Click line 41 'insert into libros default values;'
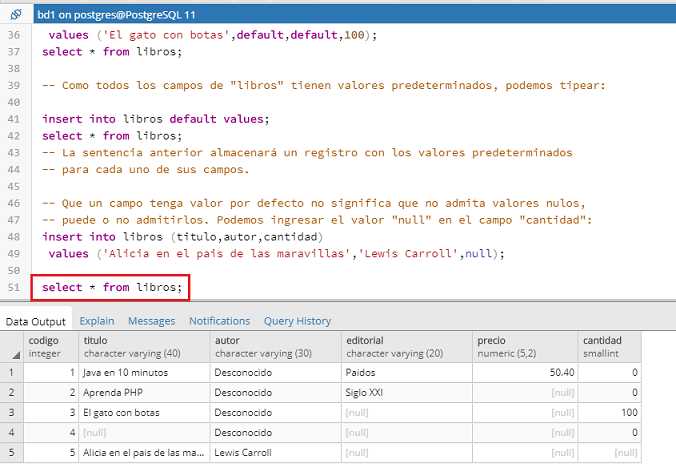676x476 pixels. (x=156, y=119)
